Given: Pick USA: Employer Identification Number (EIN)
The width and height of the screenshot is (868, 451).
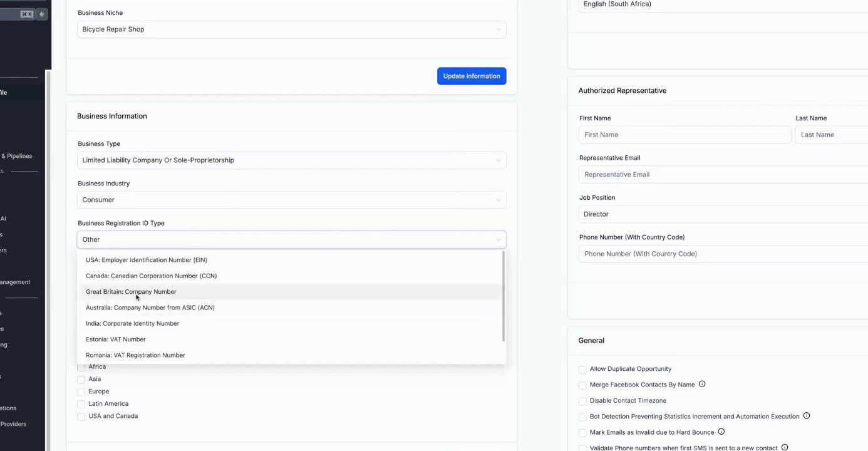Looking at the screenshot, I should point(146,260).
